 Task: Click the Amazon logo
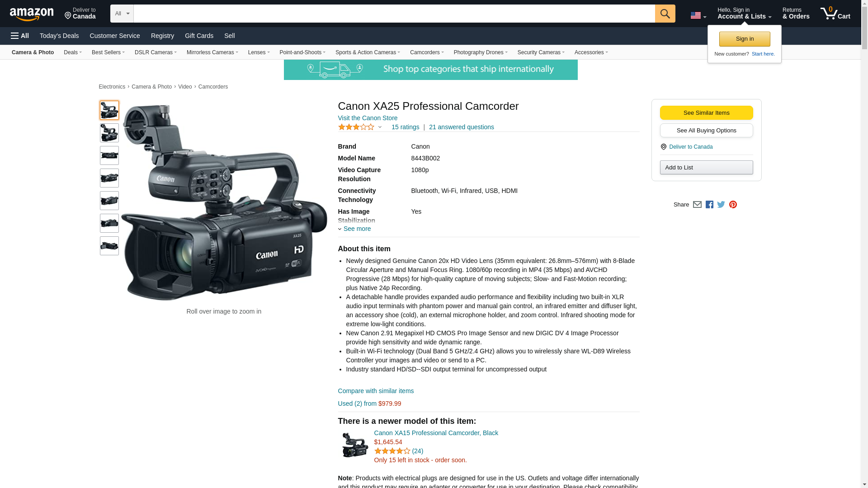click(32, 14)
